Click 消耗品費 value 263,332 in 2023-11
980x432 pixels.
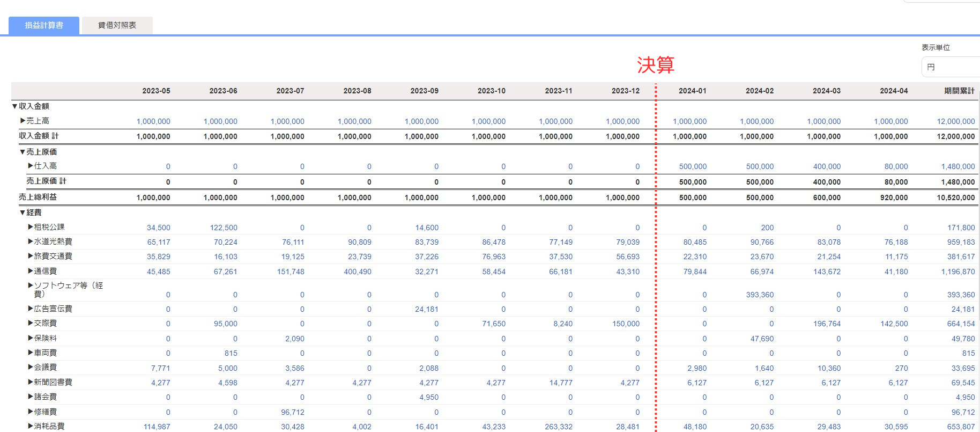559,427
